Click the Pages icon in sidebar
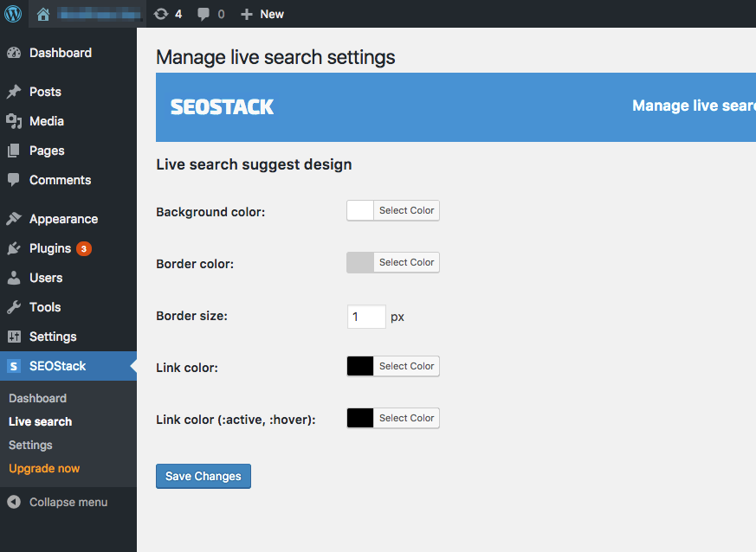The height and width of the screenshot is (552, 756). [14, 151]
